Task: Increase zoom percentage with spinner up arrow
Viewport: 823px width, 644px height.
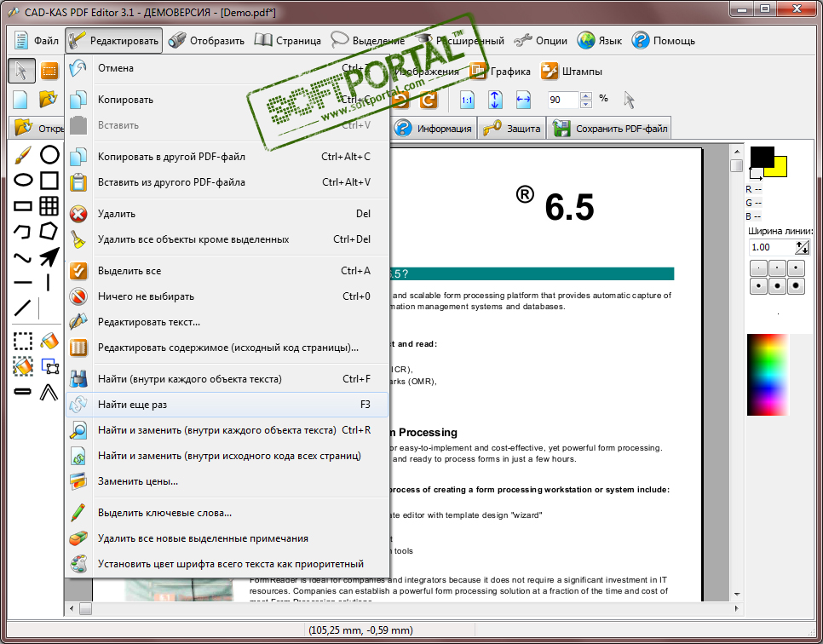Action: [586, 95]
